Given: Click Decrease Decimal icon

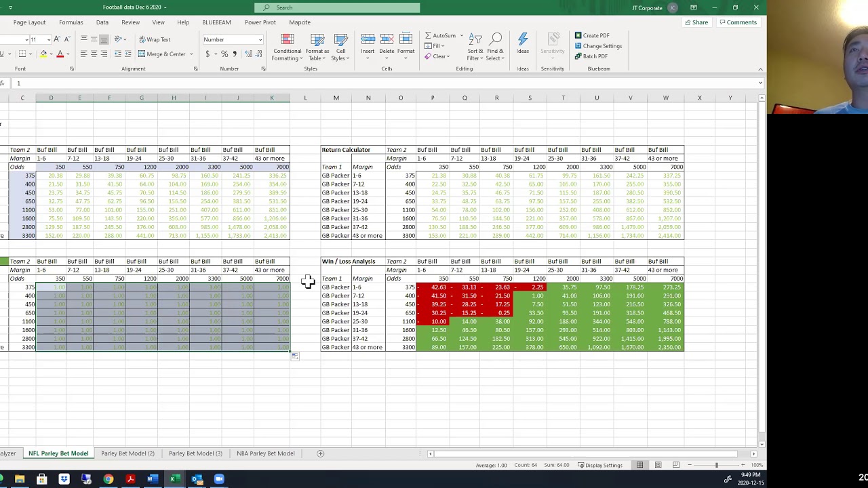Looking at the screenshot, I should [259, 54].
